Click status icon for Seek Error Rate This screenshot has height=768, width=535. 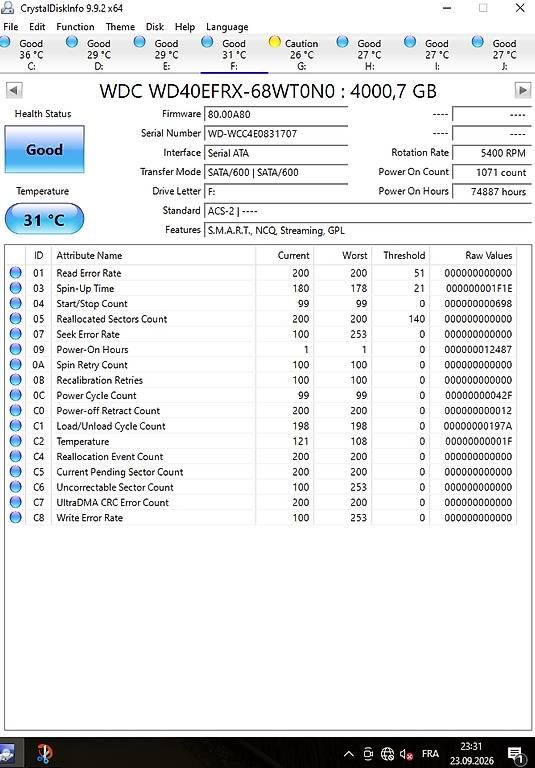pos(16,334)
